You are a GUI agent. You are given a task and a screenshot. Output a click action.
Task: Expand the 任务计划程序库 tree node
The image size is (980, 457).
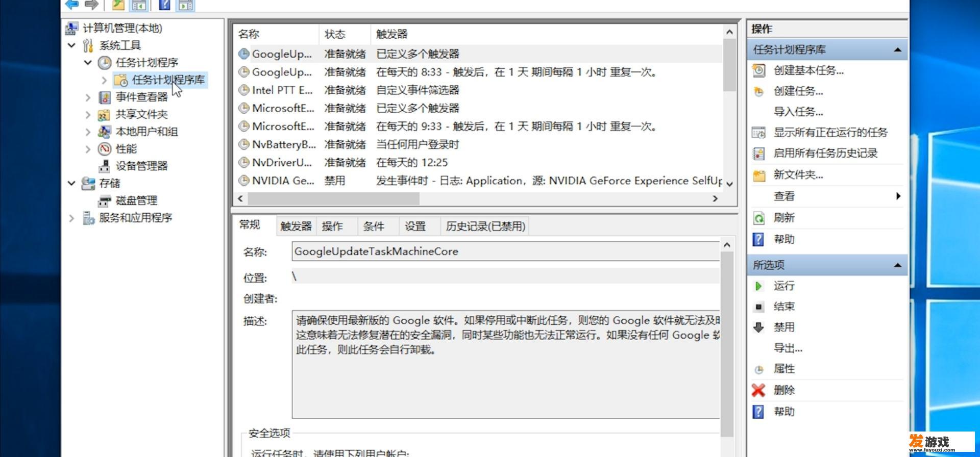(104, 80)
